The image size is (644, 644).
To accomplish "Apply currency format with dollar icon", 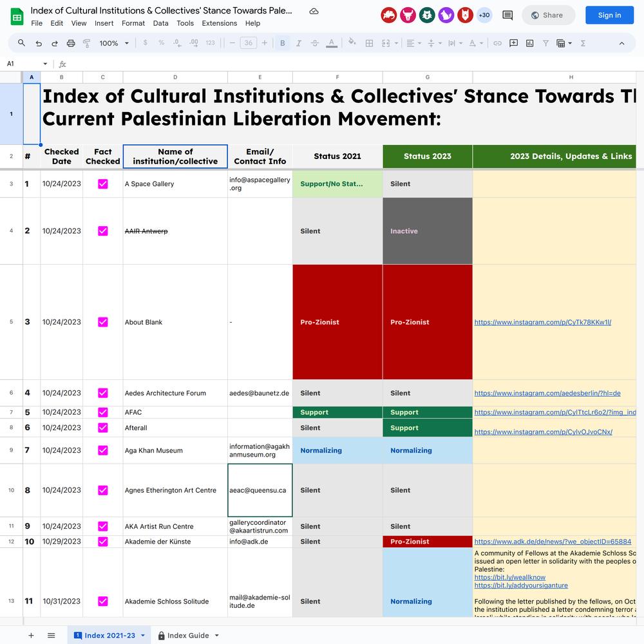I will tap(146, 43).
